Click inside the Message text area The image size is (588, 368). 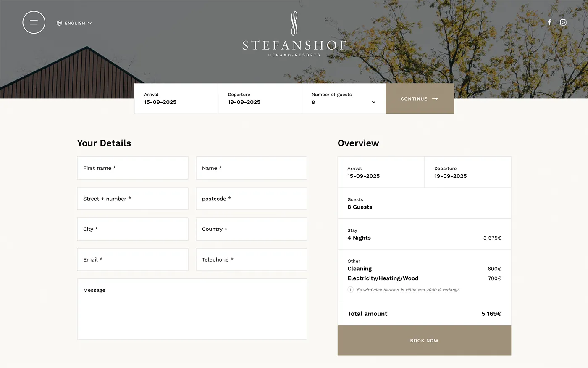pos(192,309)
